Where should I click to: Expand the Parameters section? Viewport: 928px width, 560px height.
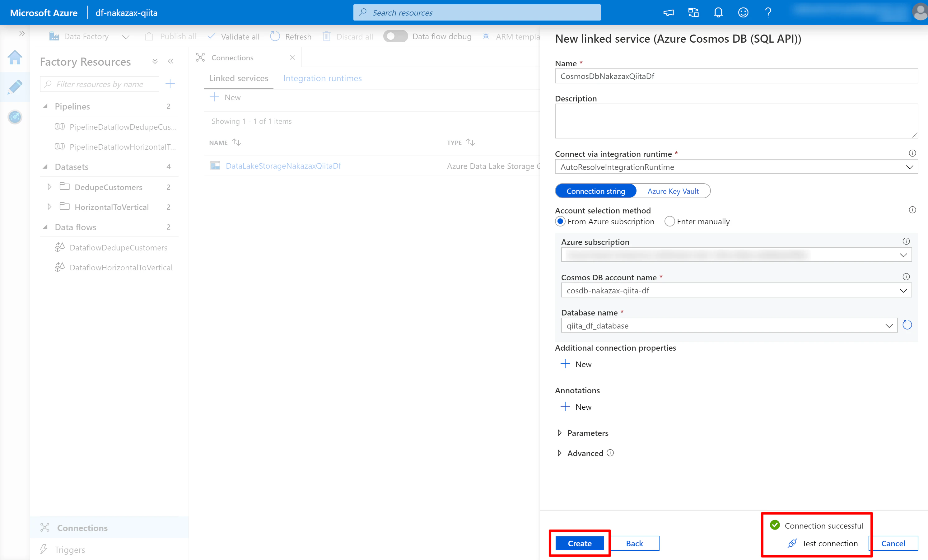click(559, 433)
